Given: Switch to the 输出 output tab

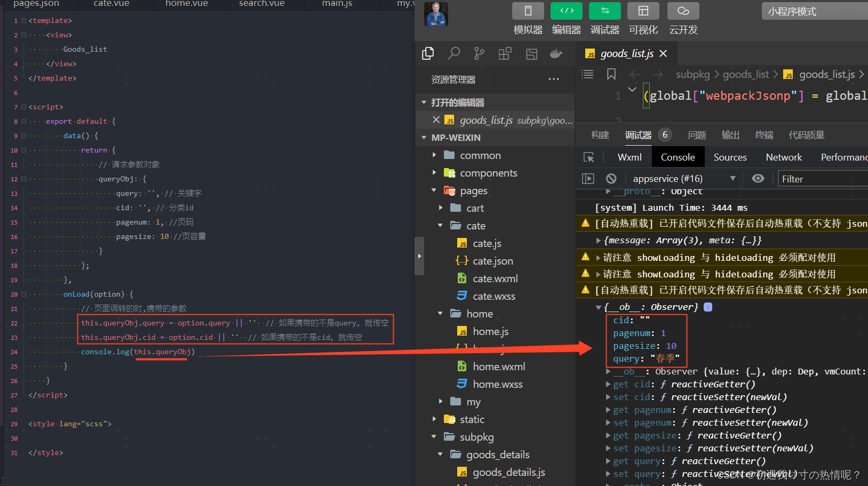Looking at the screenshot, I should 730,135.
